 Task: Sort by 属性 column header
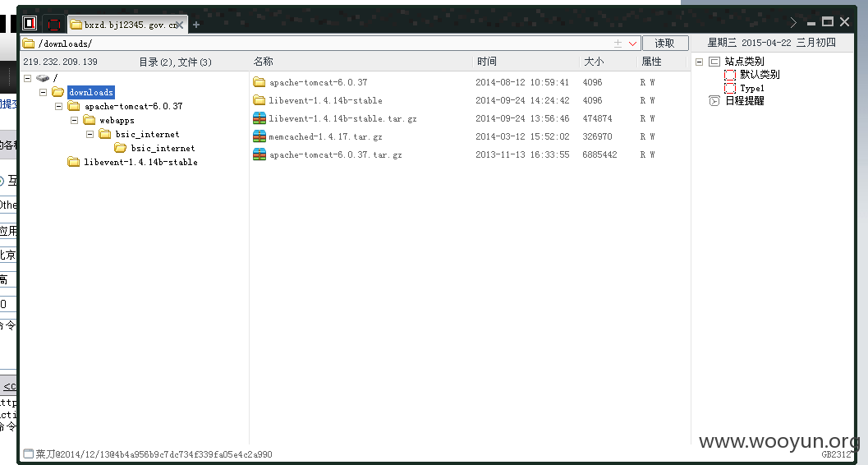pos(651,62)
